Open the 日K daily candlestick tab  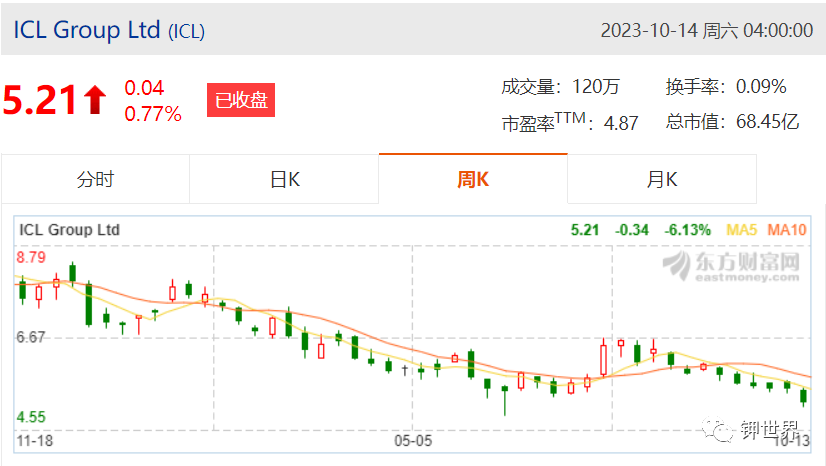point(284,180)
